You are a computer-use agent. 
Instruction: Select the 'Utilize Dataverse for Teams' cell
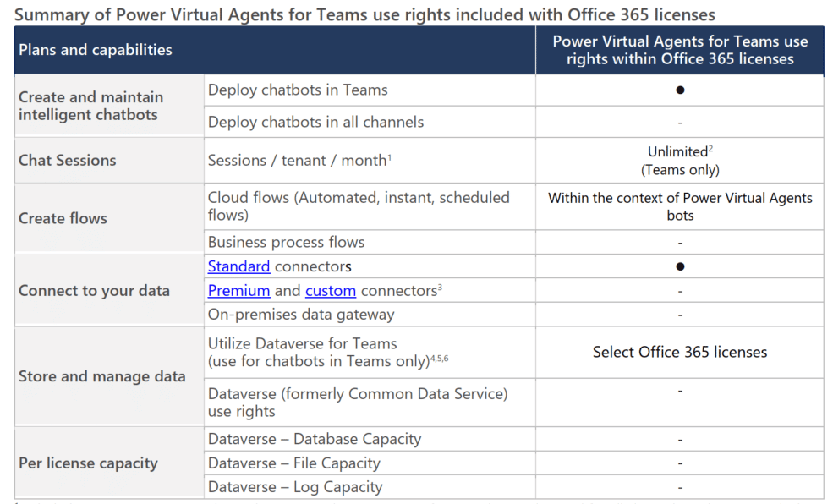[x=370, y=353]
